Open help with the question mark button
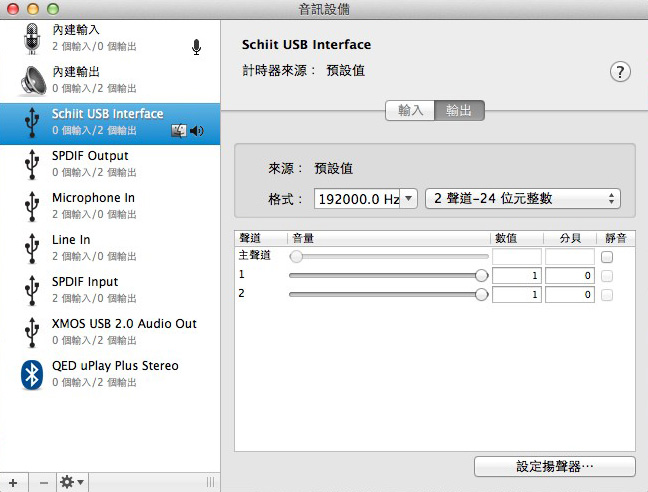This screenshot has width=648, height=492. coord(620,72)
